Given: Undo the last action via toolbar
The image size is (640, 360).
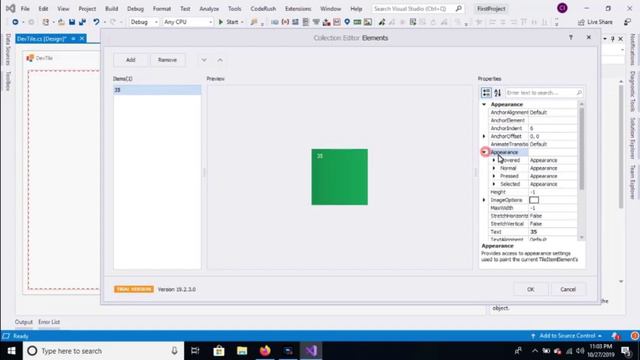Looking at the screenshot, I should pos(96,22).
